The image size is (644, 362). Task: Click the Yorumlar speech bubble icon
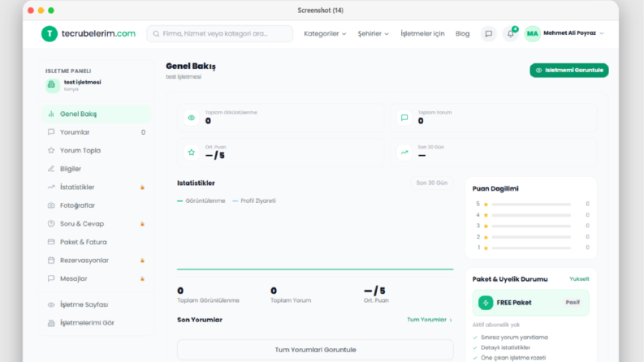click(x=51, y=132)
